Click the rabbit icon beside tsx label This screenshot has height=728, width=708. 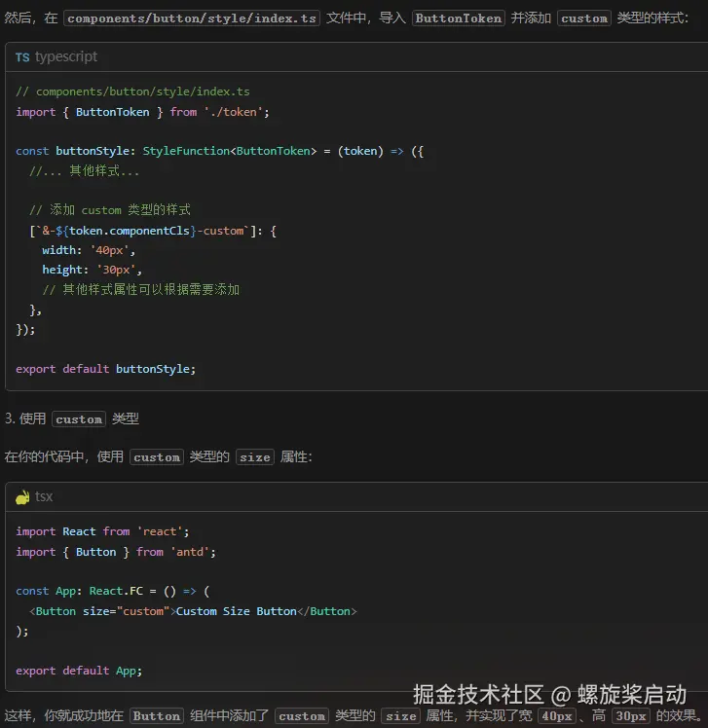(22, 497)
